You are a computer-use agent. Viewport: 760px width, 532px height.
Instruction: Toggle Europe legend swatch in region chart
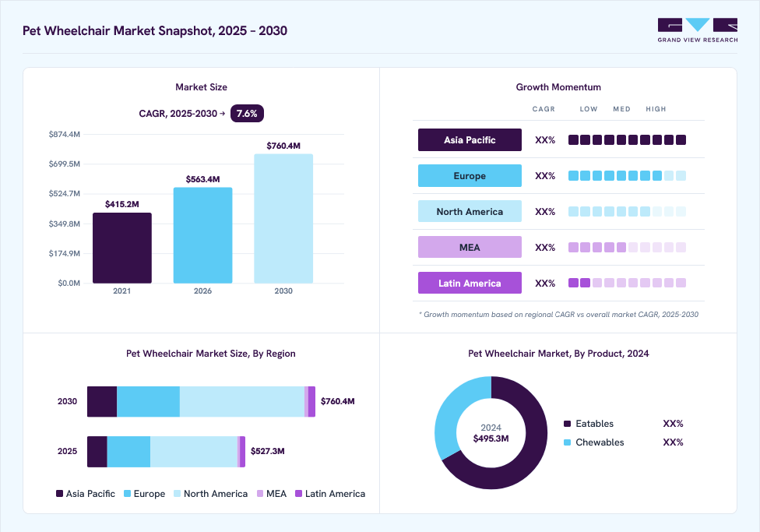128,494
